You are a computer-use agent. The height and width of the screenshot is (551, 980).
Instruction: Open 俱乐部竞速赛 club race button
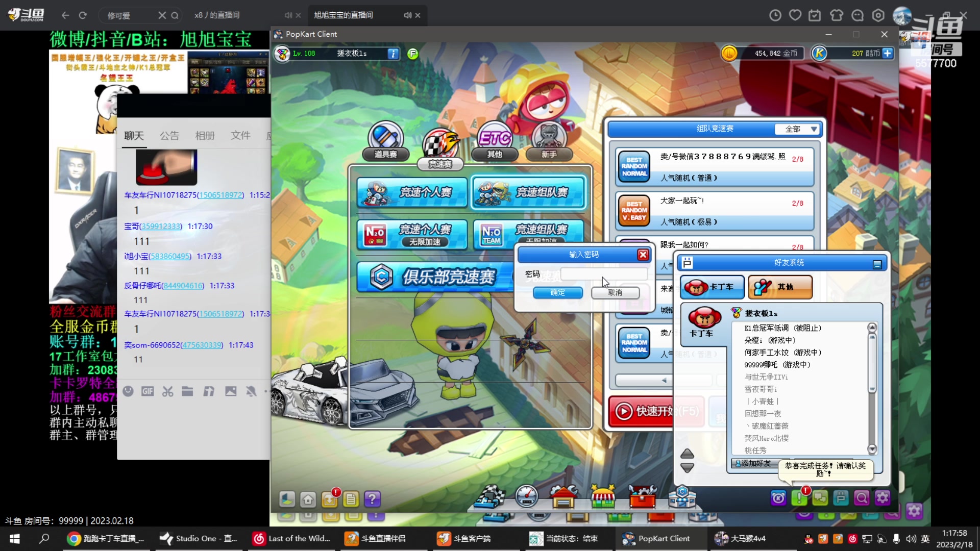coord(436,277)
